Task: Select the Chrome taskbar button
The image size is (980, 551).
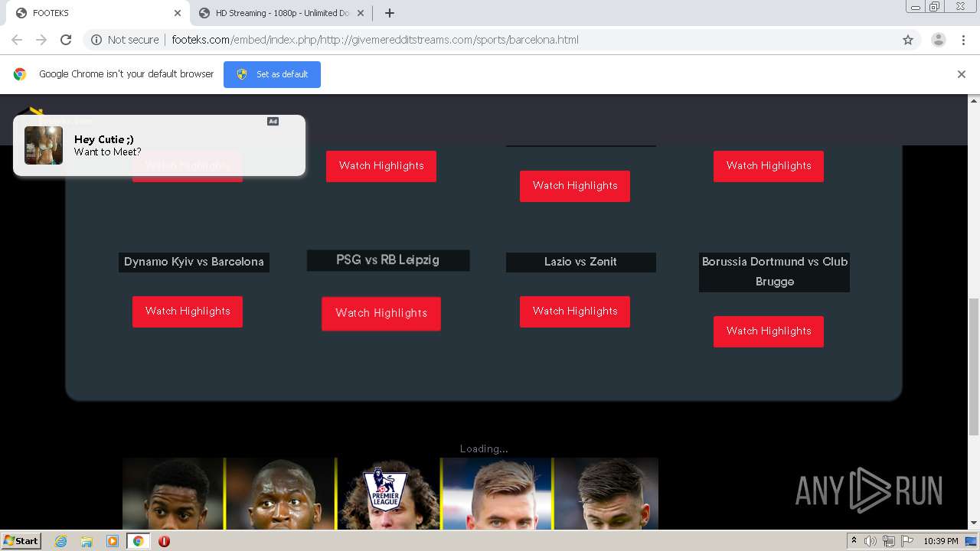Action: [139, 541]
